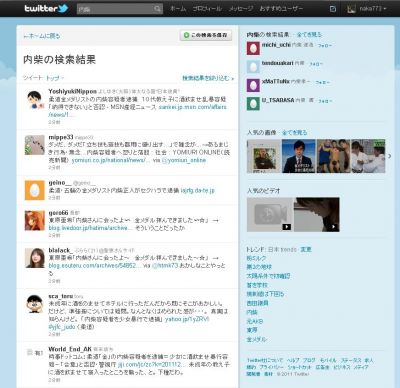Open YoshiyukiNippon username link
The width and height of the screenshot is (400, 388).
[x=72, y=91]
